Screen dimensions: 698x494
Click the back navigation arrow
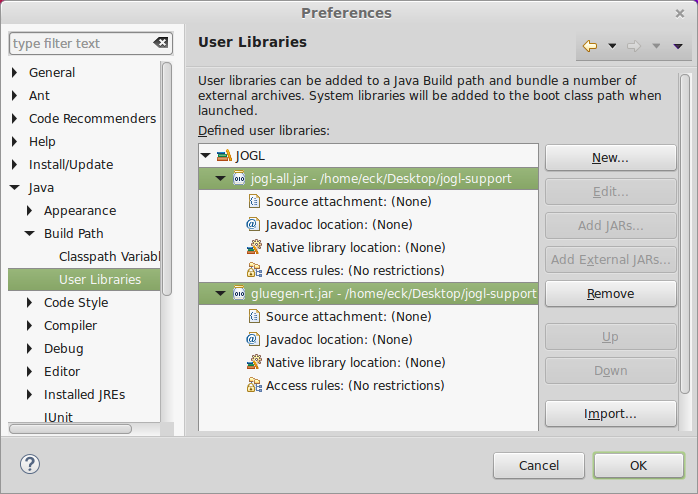tap(590, 46)
